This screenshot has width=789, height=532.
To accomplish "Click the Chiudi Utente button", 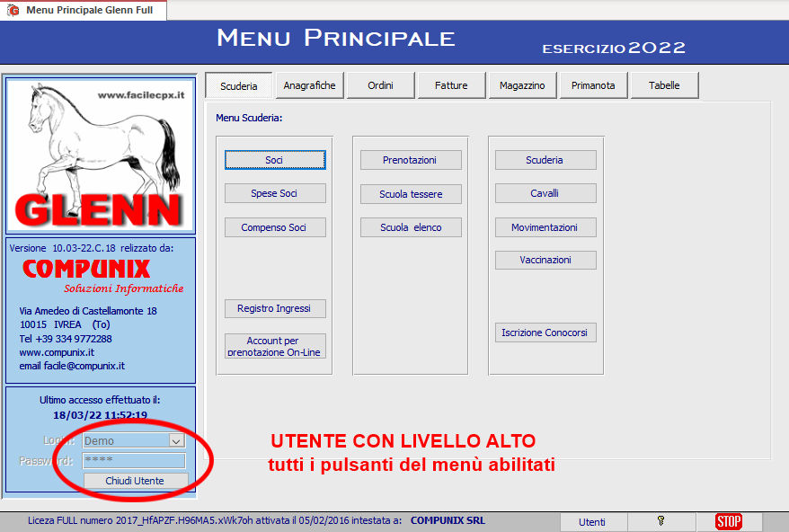I will (x=135, y=481).
